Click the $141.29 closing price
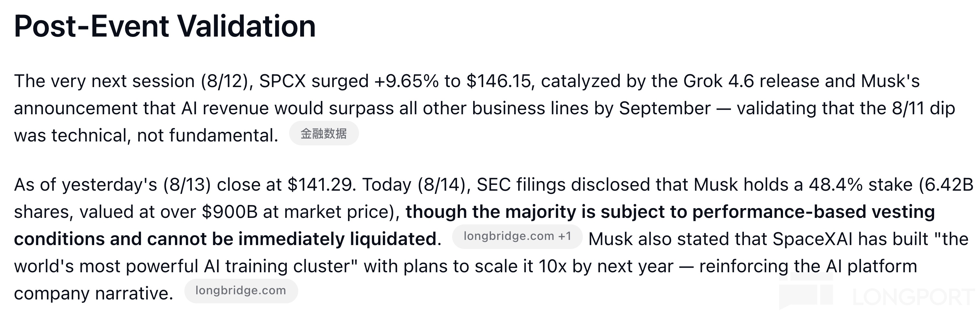The image size is (980, 315). pos(321,185)
